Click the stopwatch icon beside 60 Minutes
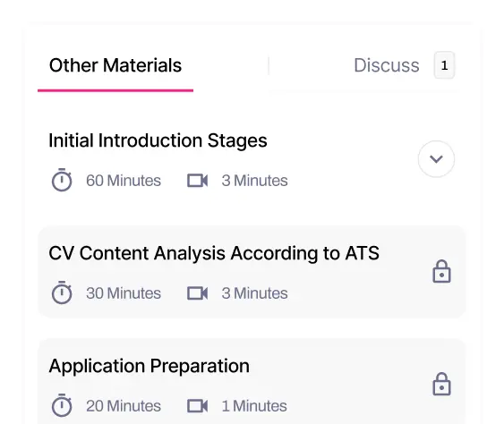Screen dimensions: 504x424 tap(62, 180)
